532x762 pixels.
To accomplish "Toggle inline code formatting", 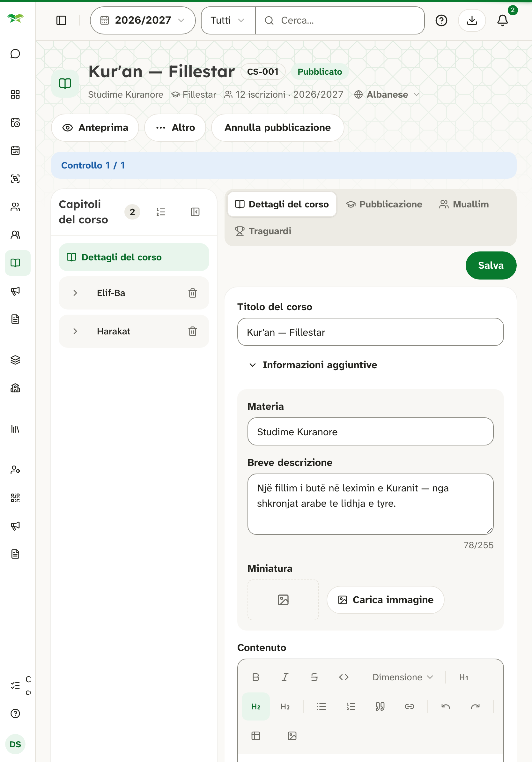I will click(344, 677).
